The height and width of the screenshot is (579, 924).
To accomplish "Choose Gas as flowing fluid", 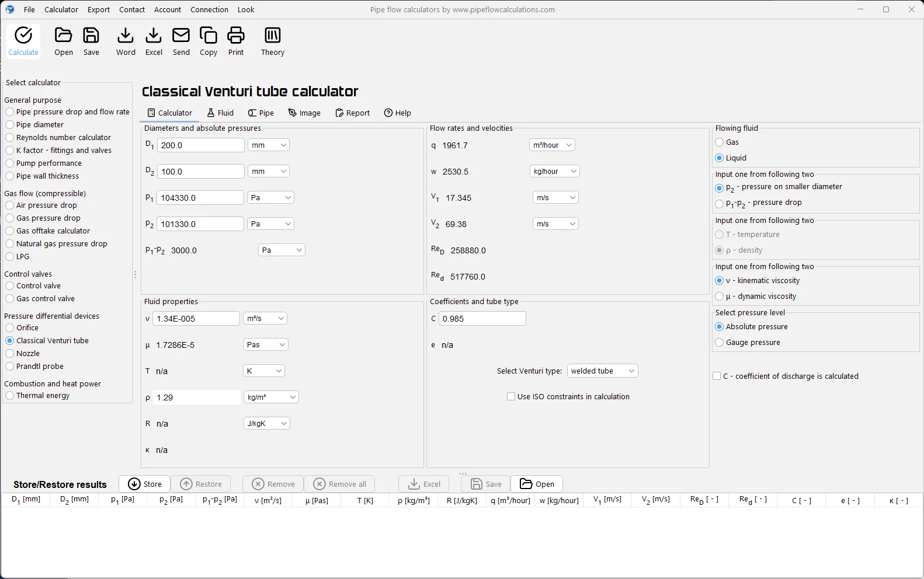I will (727, 142).
